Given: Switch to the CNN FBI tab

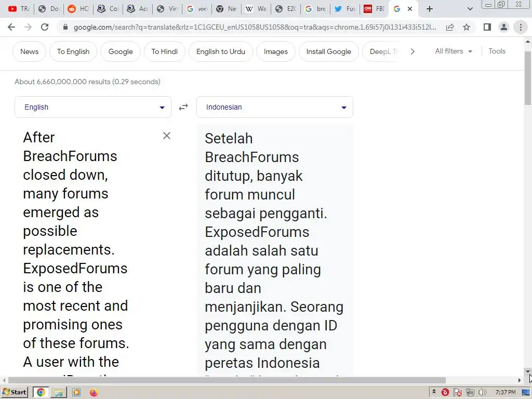Looking at the screenshot, I should coord(374,9).
